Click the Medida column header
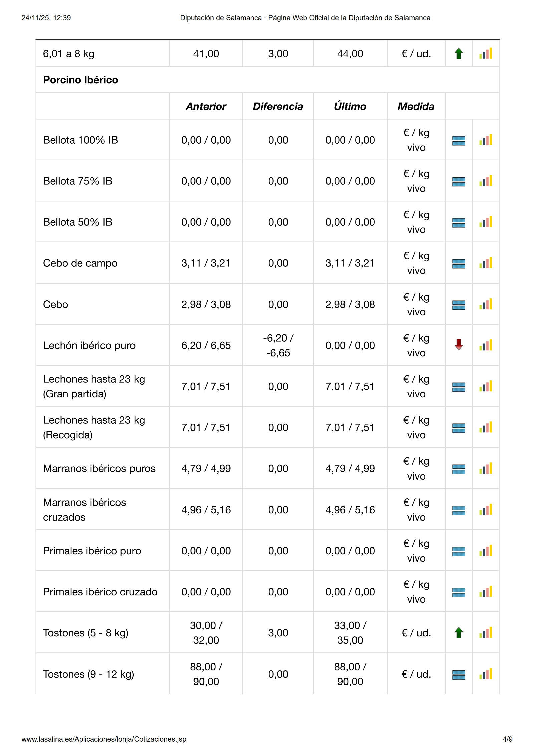534x756 pixels. 416,106
